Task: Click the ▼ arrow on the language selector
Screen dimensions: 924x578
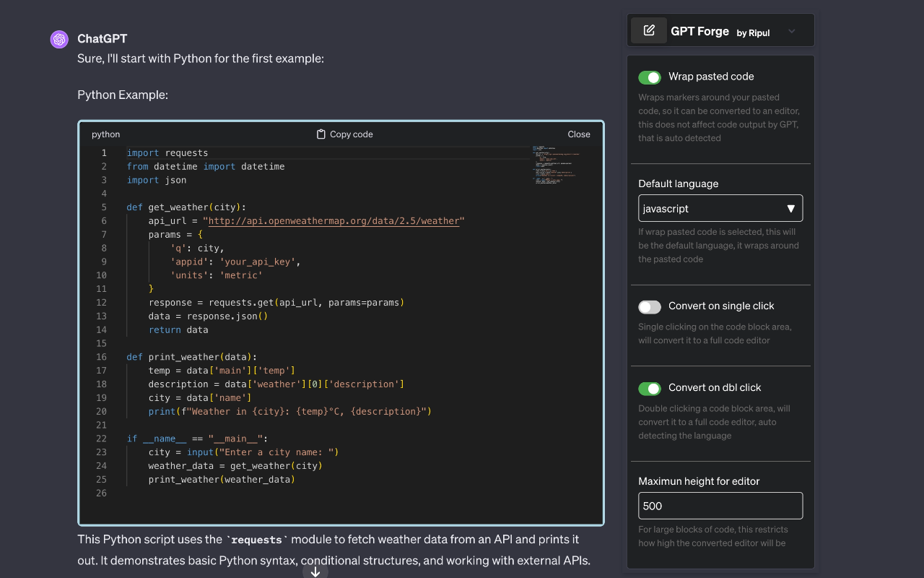Action: tap(790, 208)
